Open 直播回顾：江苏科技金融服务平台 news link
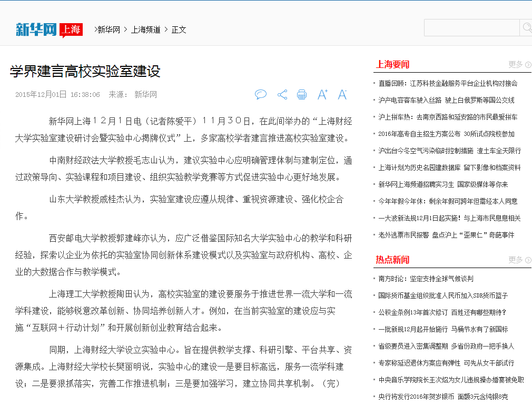The width and height of the screenshot is (532, 405). (x=448, y=83)
